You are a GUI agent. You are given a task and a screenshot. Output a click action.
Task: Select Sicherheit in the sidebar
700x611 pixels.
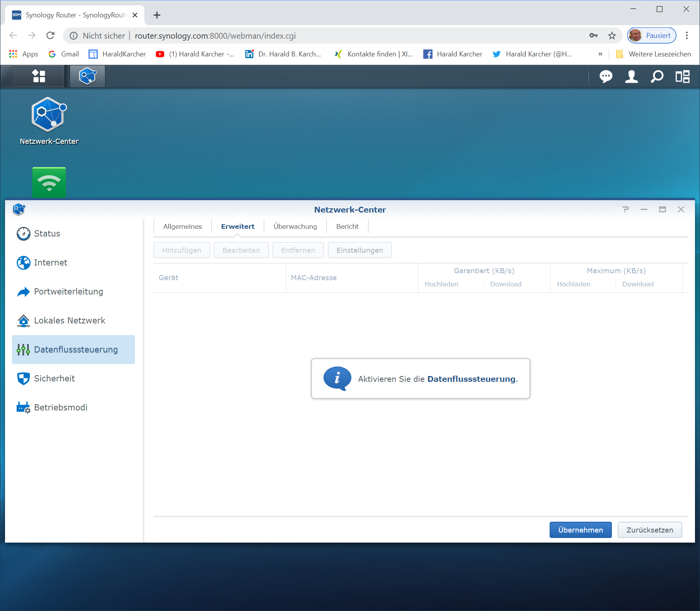click(54, 378)
